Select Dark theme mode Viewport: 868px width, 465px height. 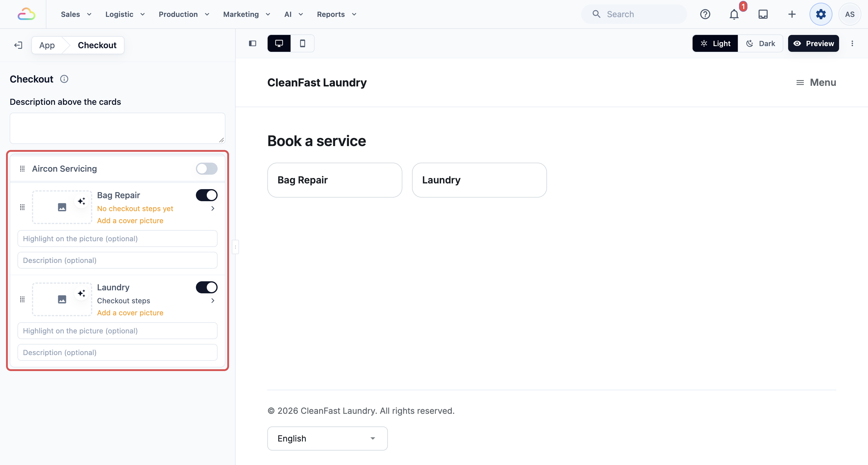click(x=760, y=43)
